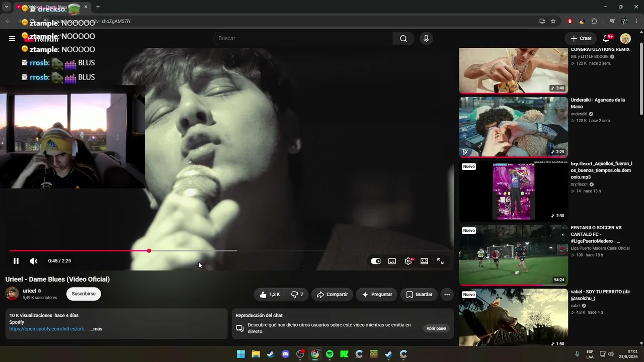Open Chrome three-dot menu
The height and width of the screenshot is (362, 644).
[x=636, y=21]
